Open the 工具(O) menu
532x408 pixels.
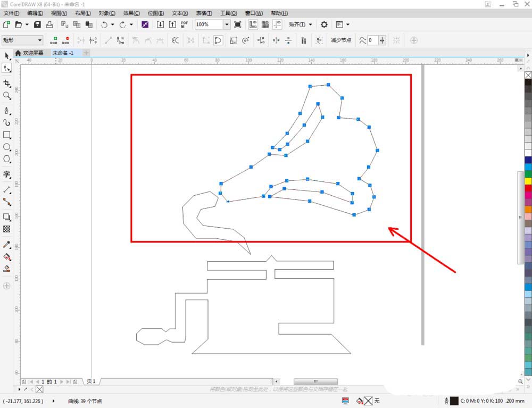point(228,13)
